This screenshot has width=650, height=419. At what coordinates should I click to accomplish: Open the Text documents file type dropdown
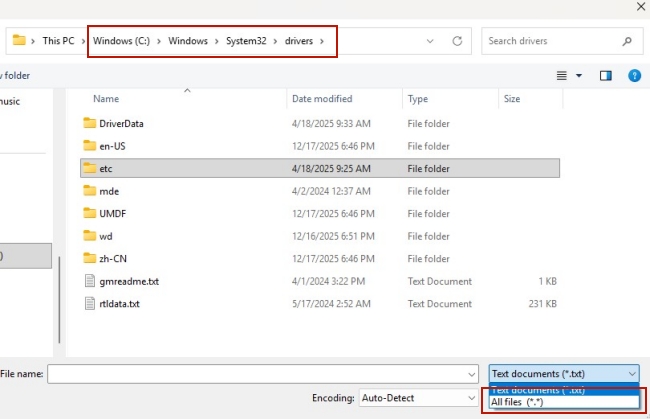coord(564,373)
